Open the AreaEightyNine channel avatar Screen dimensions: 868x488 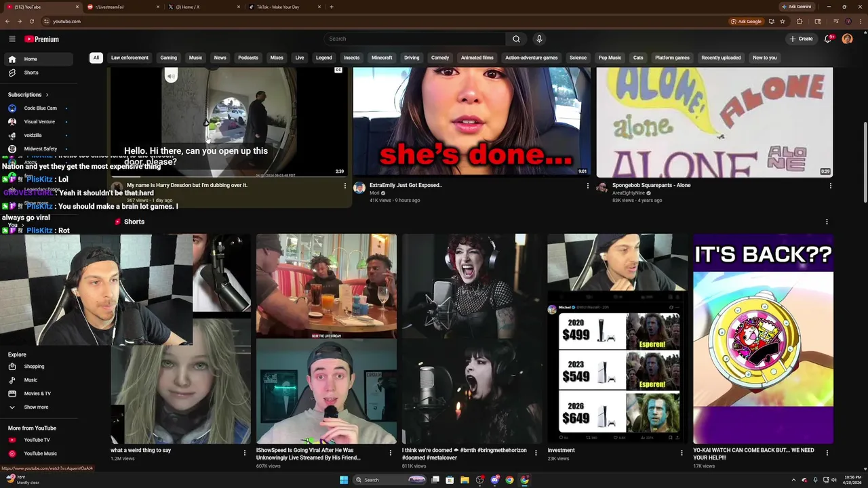[601, 188]
